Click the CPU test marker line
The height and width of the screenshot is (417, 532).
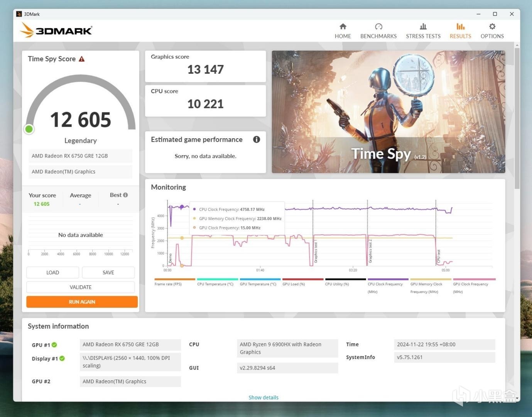(436, 233)
